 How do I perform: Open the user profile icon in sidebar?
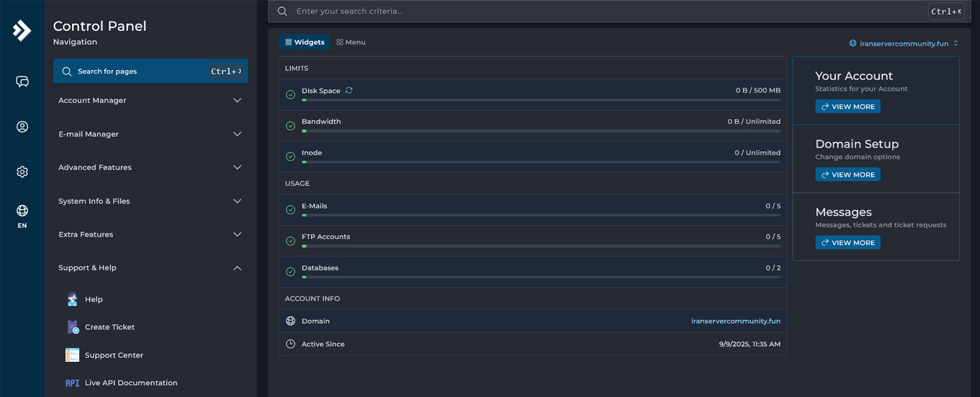22,127
